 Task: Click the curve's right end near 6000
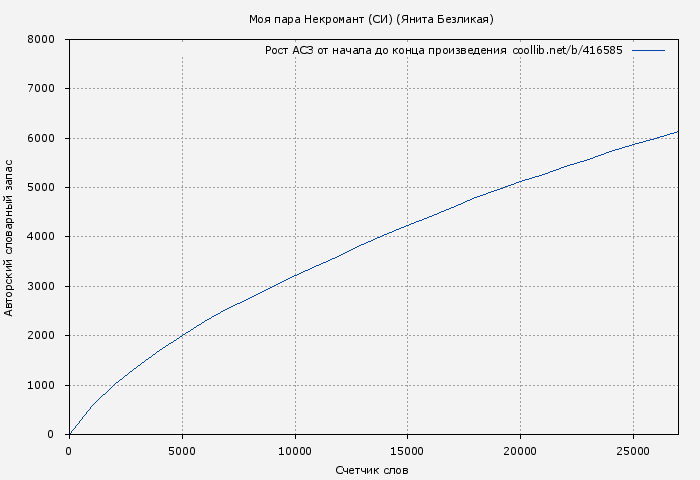pyautogui.click(x=676, y=132)
